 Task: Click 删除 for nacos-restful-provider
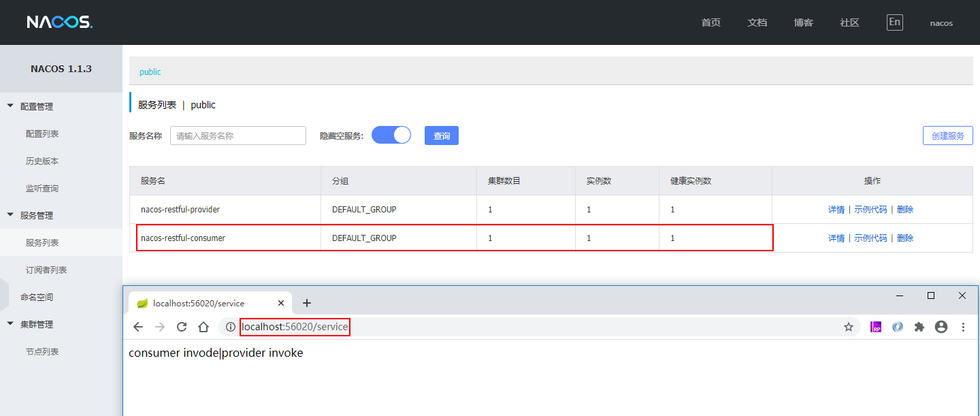pos(905,210)
